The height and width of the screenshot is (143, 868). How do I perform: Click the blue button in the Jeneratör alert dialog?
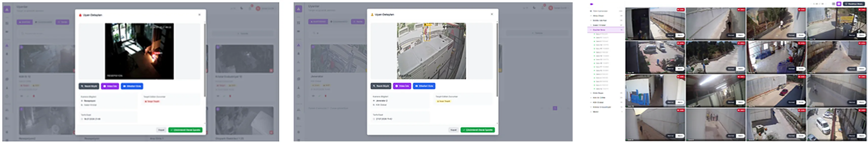pos(424,86)
